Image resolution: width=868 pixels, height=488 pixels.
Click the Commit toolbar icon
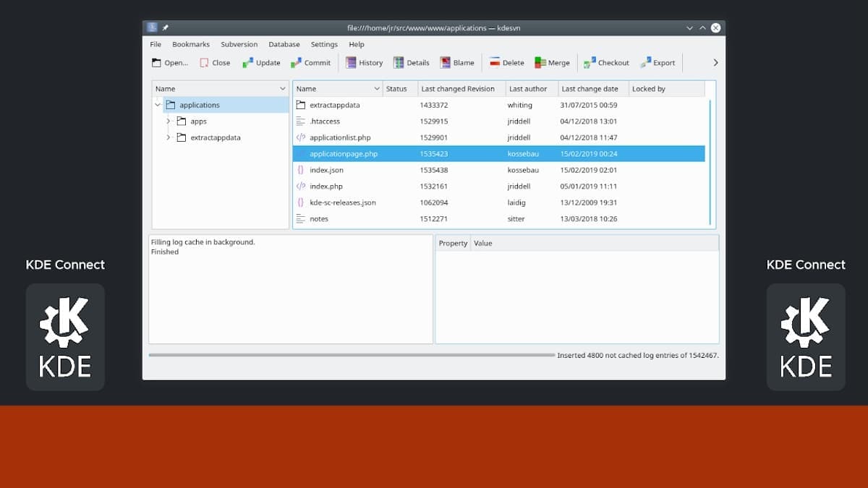[297, 63]
